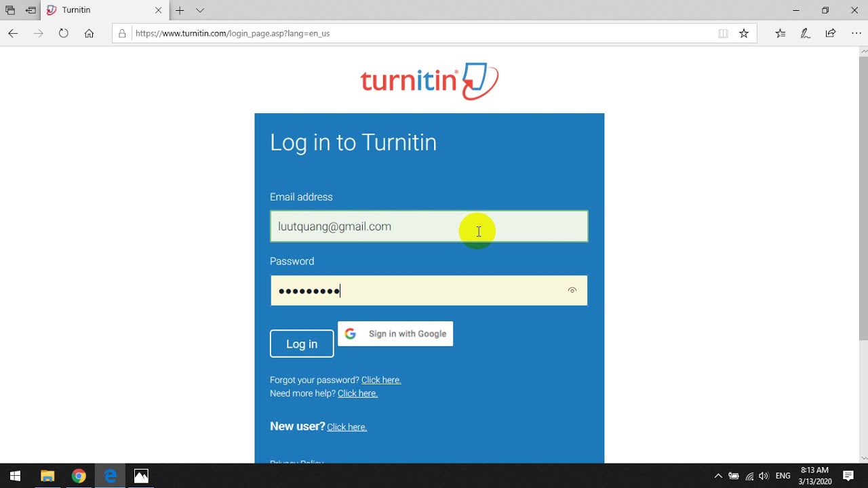Open Windows Start menu
868x488 pixels.
[x=15, y=476]
